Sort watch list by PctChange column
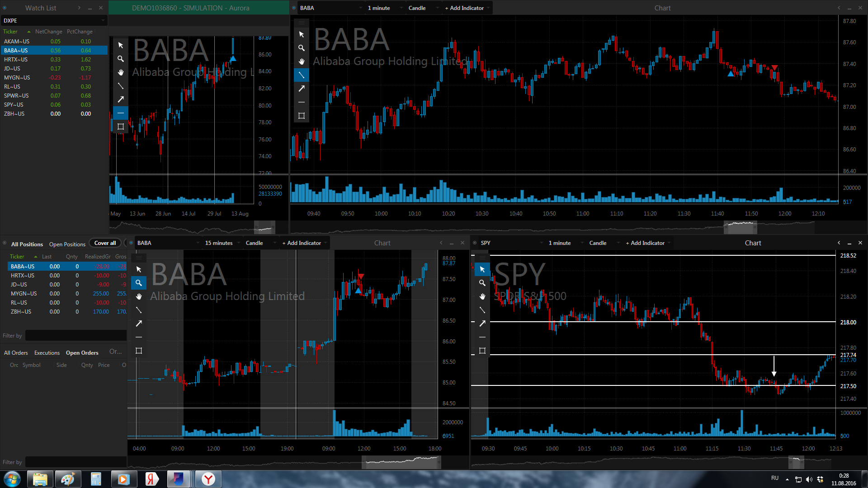This screenshot has width=868, height=488. 80,32
